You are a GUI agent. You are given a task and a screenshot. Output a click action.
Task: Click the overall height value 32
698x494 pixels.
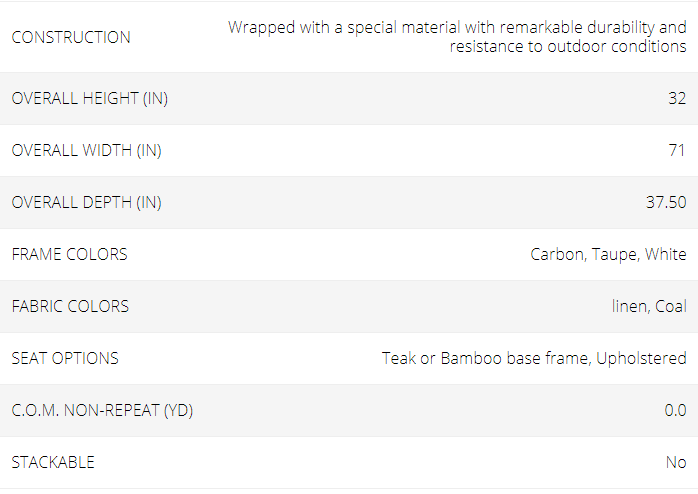tap(677, 98)
